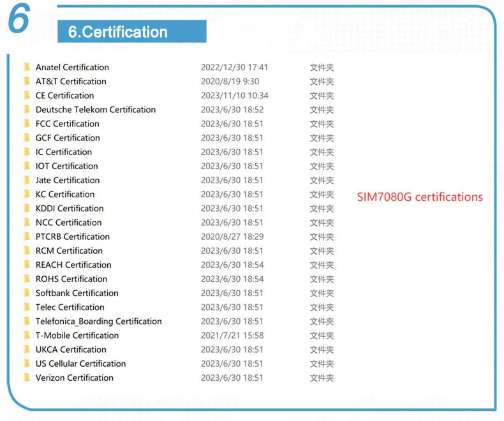This screenshot has height=421, width=504.
Task: Click the 文件夹 type in the CE row
Action: [322, 96]
